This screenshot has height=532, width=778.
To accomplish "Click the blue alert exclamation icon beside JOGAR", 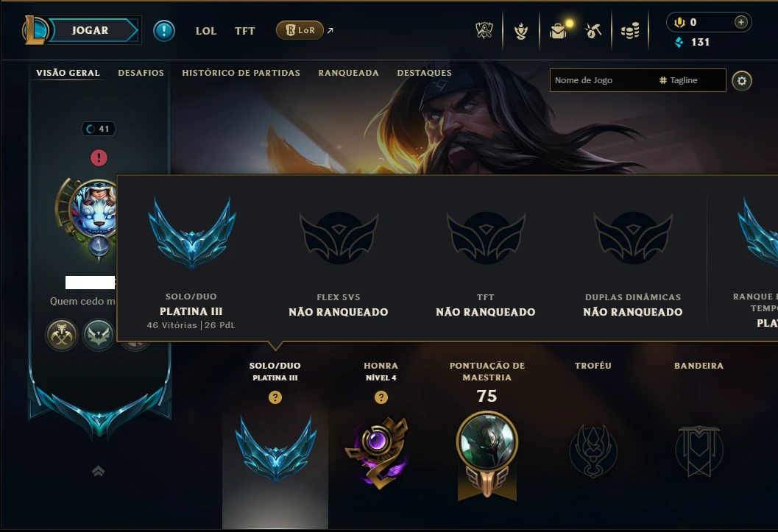I will click(x=163, y=31).
